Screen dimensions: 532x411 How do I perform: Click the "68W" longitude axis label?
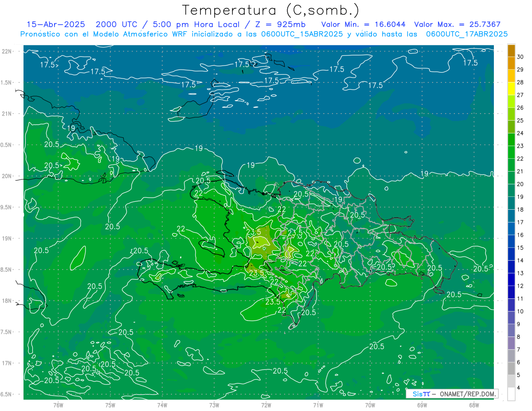coord(474,405)
